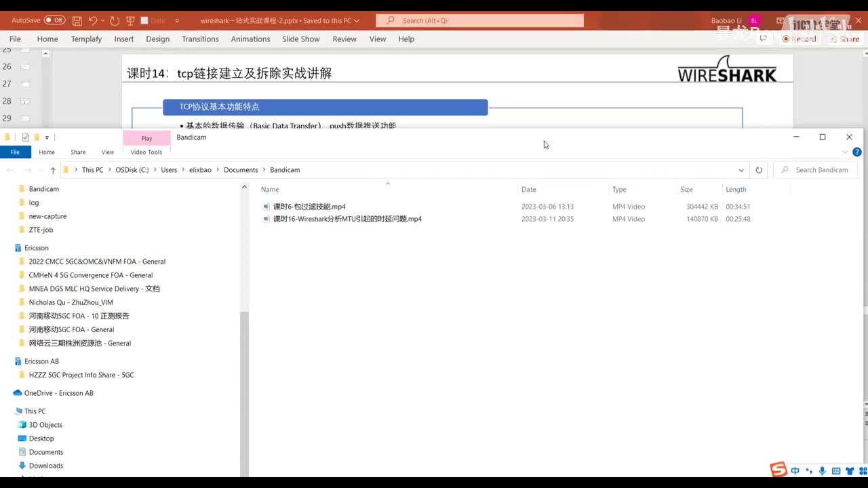Screen dimensions: 868x488
Task: Redo action in PowerPoint quick access toolbar
Action: 115,21
